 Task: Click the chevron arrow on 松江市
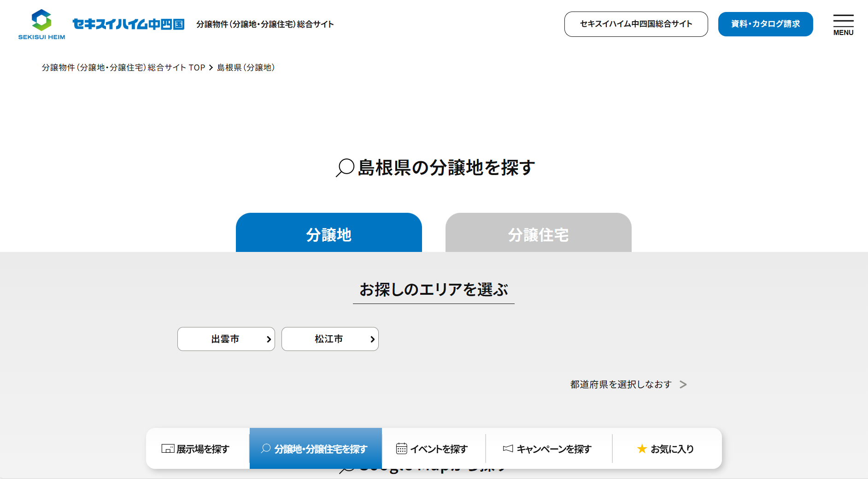coord(372,339)
